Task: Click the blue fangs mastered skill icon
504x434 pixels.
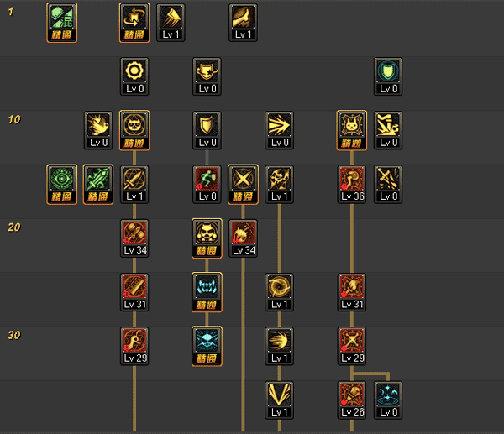Action: [x=207, y=292]
